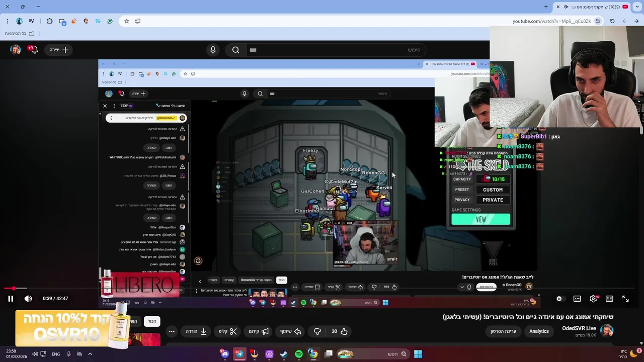The image size is (644, 362).
Task: Start voice search with the microphone icon
Action: point(213,50)
